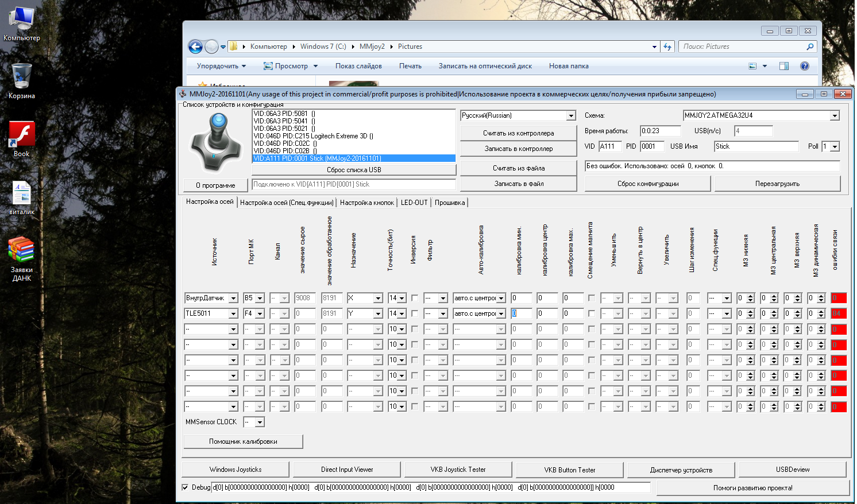The image size is (857, 504).
Task: Click the Explorer back navigation arrow
Action: [196, 46]
